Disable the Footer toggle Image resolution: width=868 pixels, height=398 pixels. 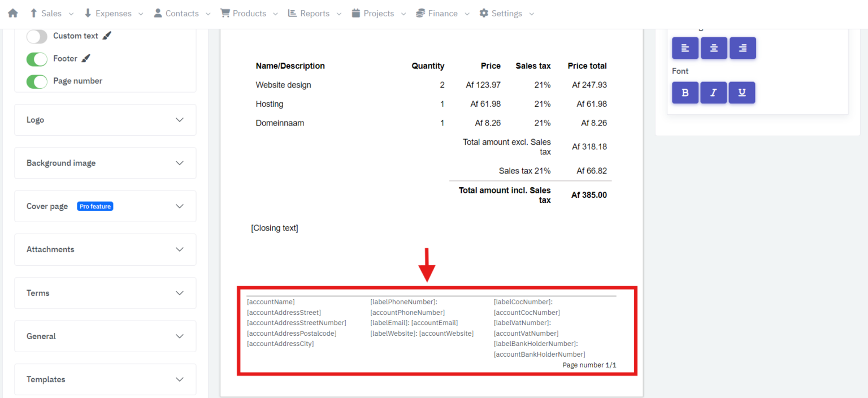coord(37,58)
